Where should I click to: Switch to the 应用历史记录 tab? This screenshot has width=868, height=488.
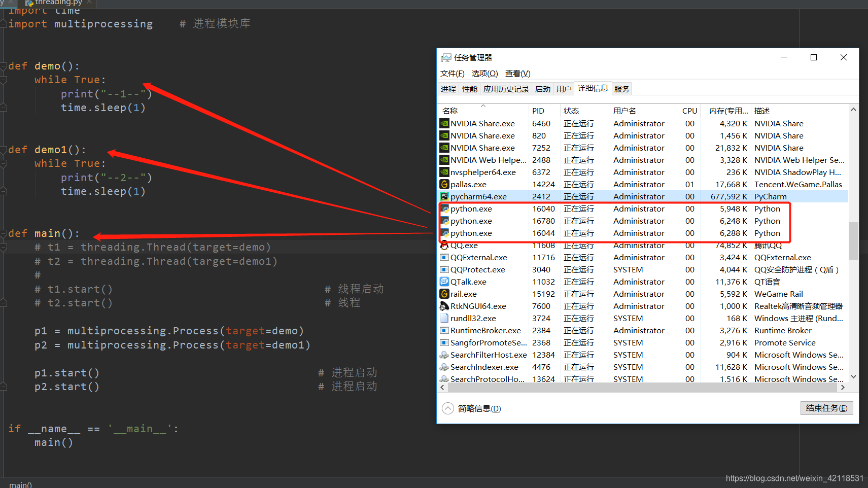[506, 89]
